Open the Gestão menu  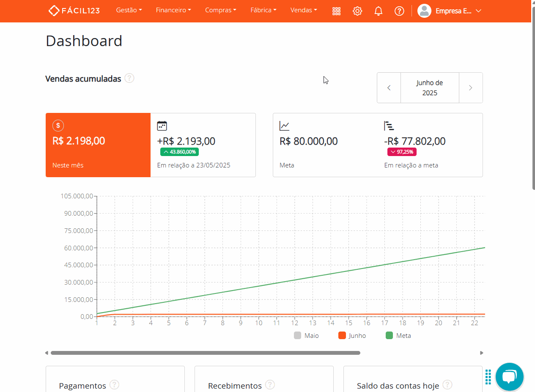tap(129, 10)
